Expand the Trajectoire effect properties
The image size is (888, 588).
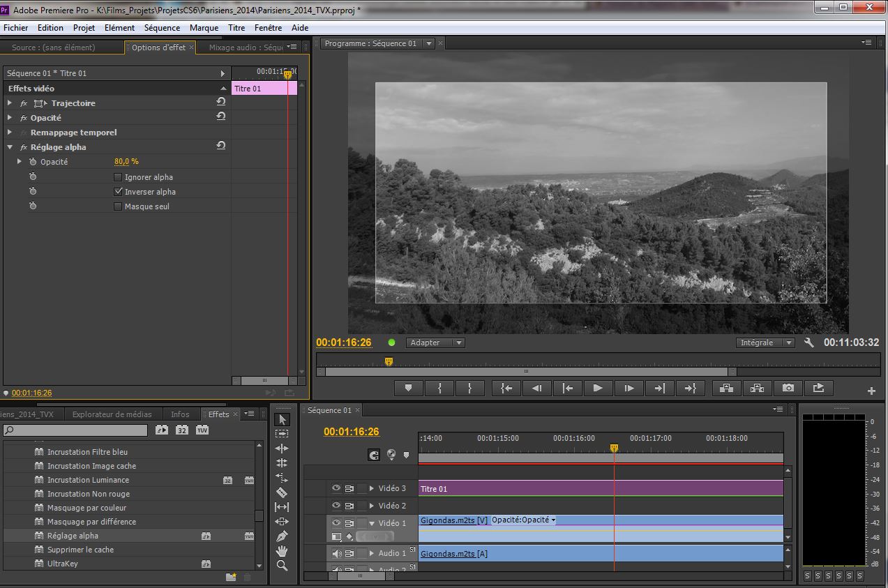click(10, 103)
